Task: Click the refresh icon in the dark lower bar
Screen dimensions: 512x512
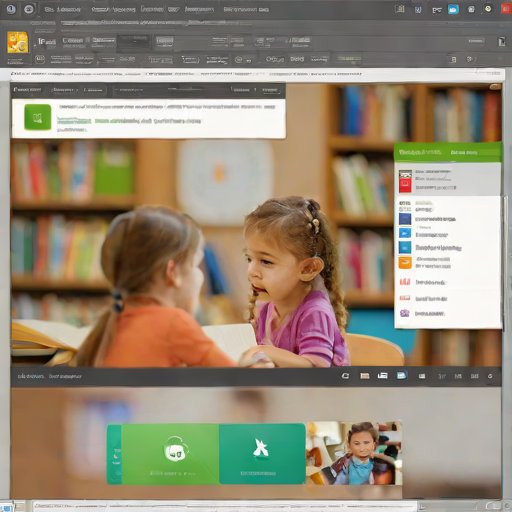Action: pos(345,376)
